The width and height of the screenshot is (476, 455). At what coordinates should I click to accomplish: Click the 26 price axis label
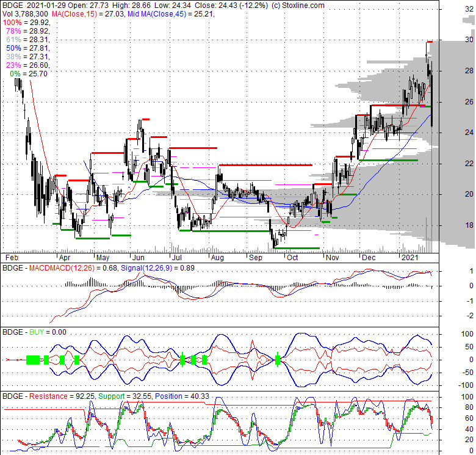[x=469, y=102]
